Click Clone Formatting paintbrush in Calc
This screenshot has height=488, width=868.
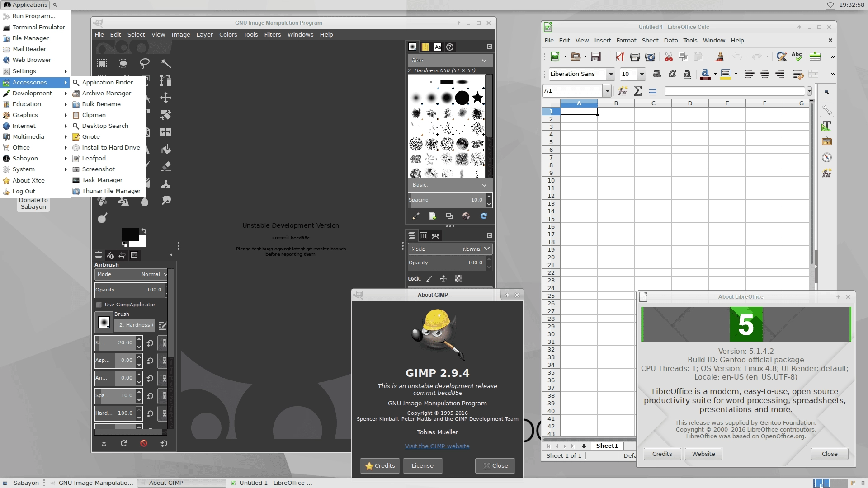[719, 56]
